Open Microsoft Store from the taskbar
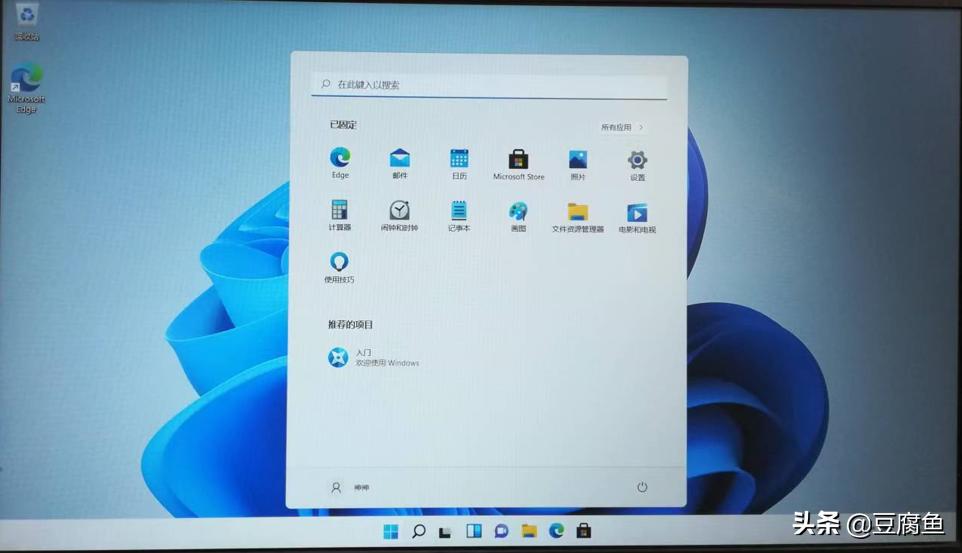The width and height of the screenshot is (962, 553). pyautogui.click(x=584, y=530)
